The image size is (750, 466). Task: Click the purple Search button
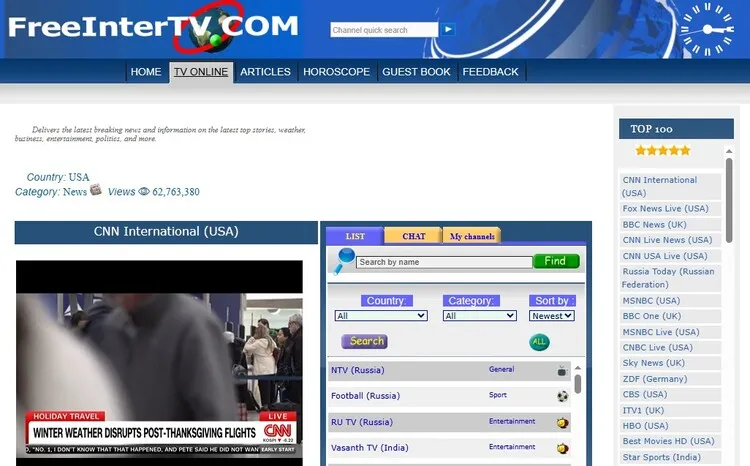(x=364, y=341)
